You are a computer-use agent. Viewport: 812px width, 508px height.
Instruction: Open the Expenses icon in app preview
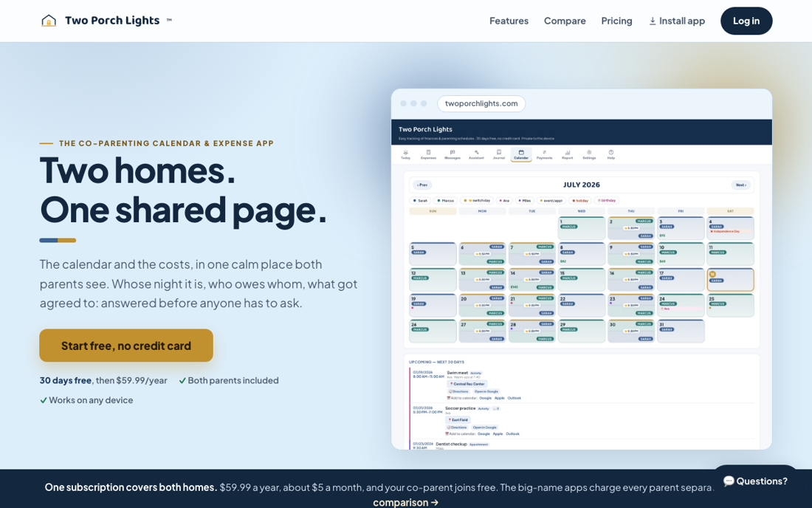pyautogui.click(x=428, y=152)
